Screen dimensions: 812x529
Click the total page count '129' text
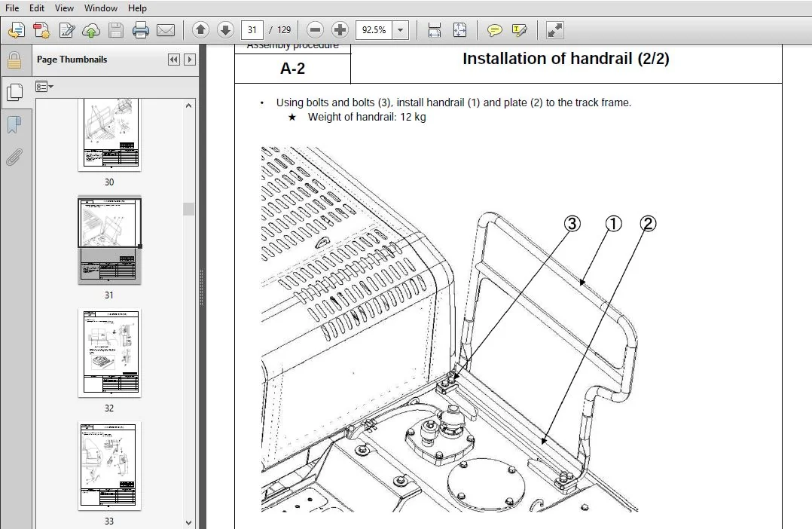coord(284,30)
